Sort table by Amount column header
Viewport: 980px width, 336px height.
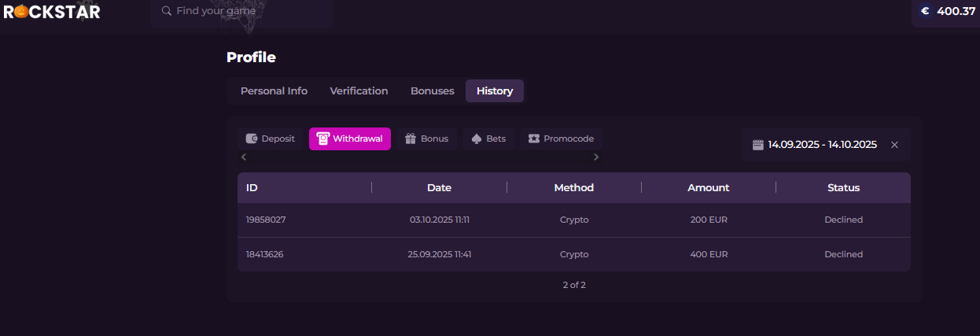tap(708, 188)
